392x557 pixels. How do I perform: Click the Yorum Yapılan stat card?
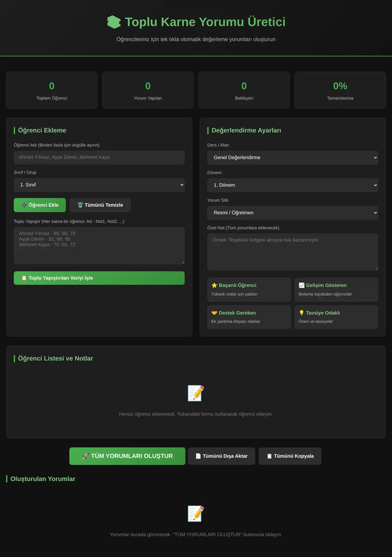coord(148,90)
